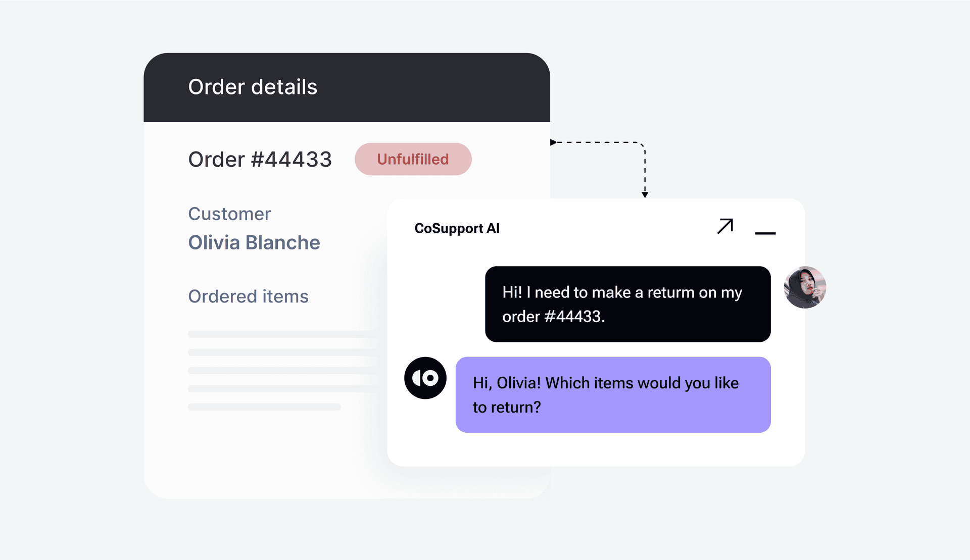The width and height of the screenshot is (970, 560).
Task: Click customer's return request message bubble
Action: [x=627, y=304]
